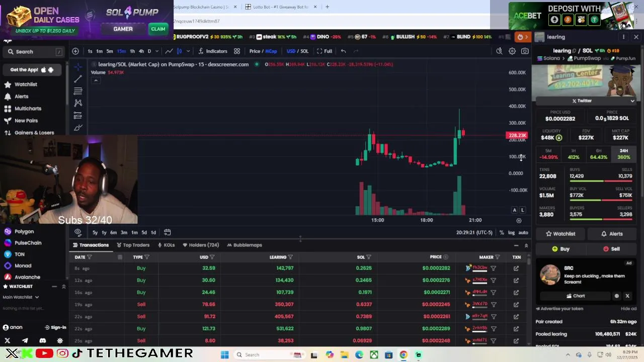Open the Telegram icon in sidebar footer

pos(25,341)
